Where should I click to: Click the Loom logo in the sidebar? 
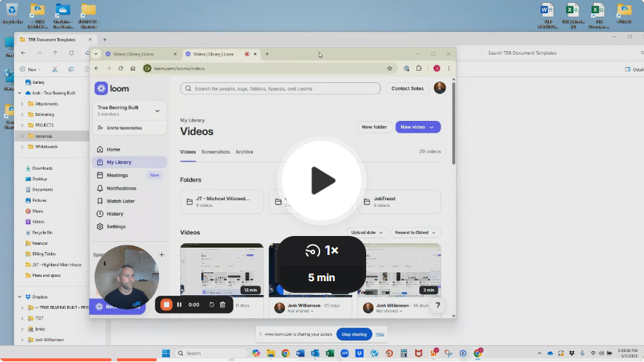(x=112, y=88)
